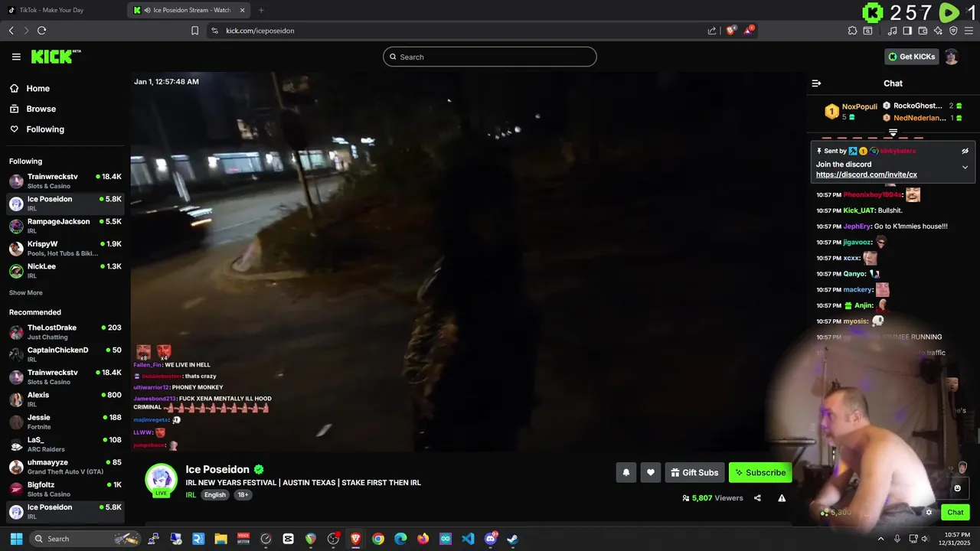Viewport: 980px width, 551px height.
Task: Expand the gift leaderboard arrow
Action: pos(893,133)
